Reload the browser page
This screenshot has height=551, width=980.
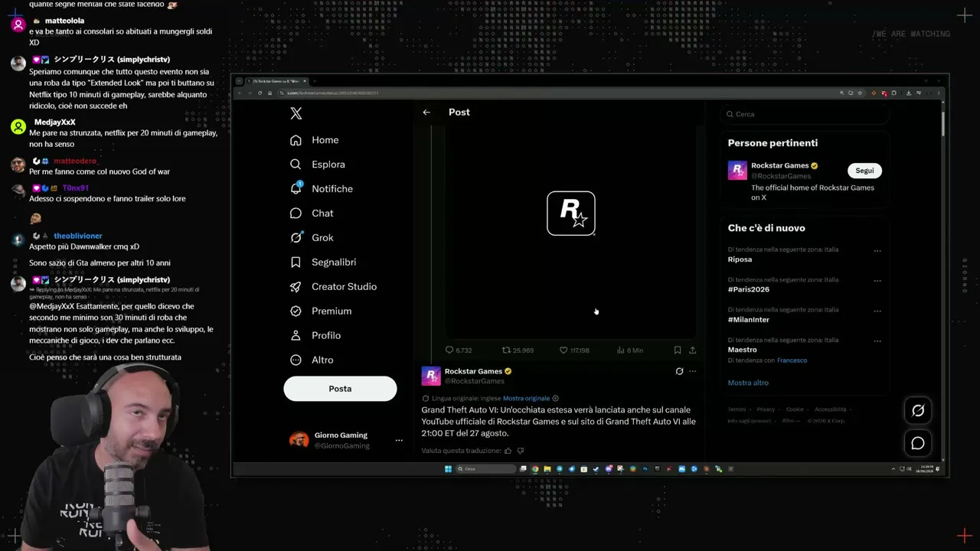click(260, 93)
